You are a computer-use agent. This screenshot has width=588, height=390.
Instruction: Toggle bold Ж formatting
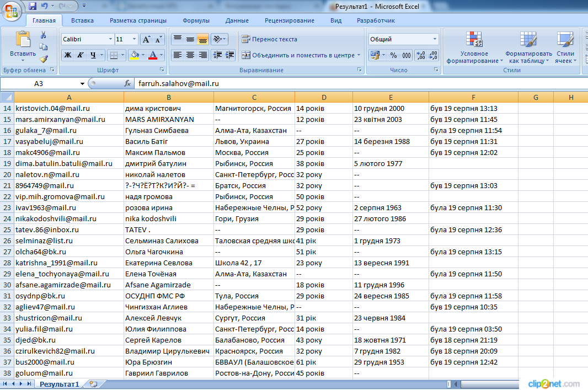click(68, 55)
